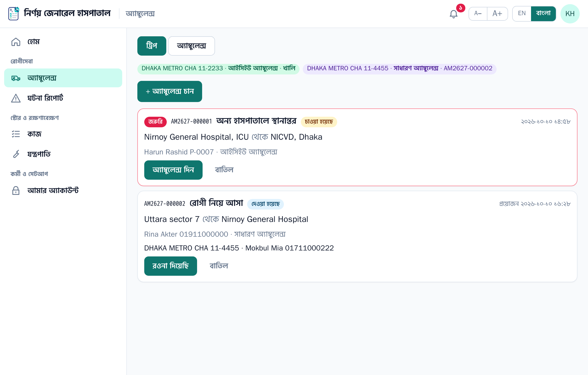The image size is (588, 375).
Task: Click the timestamp ২০২৬-১০-১০ ১৪:৫৮
Action: [546, 122]
